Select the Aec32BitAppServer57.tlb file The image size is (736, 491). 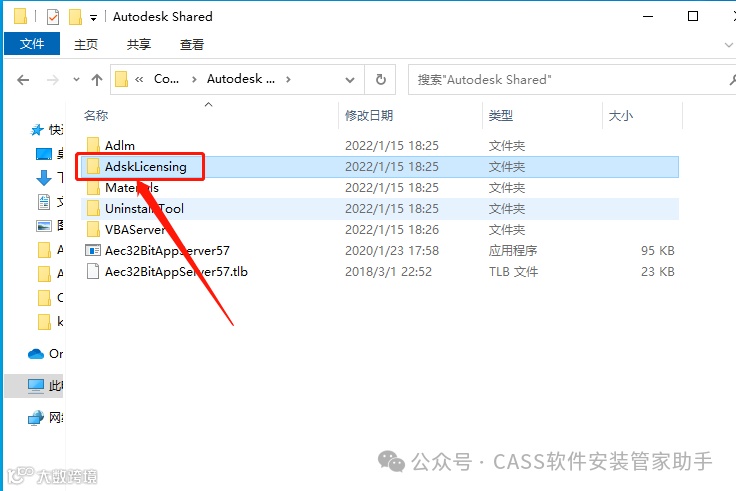379,271
